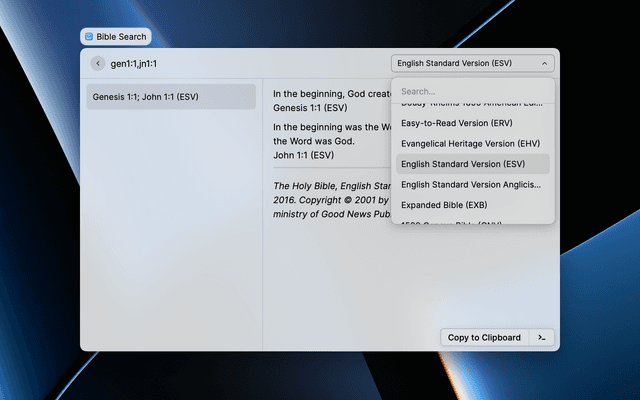This screenshot has width=640, height=400.
Task: Click the Bible Search app icon
Action: [89, 37]
